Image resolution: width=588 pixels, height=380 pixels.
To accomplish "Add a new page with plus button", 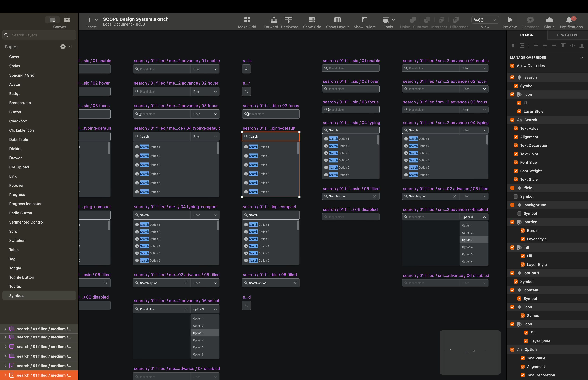I will [x=63, y=47].
